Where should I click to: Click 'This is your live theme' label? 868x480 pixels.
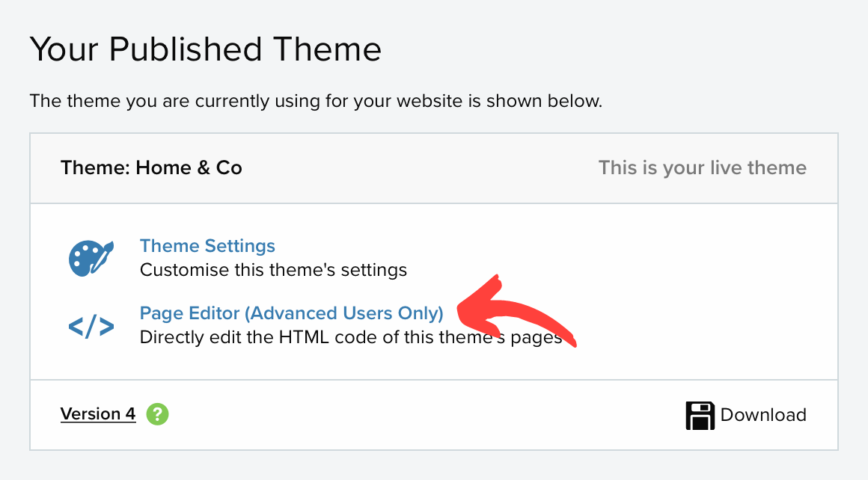(702, 167)
